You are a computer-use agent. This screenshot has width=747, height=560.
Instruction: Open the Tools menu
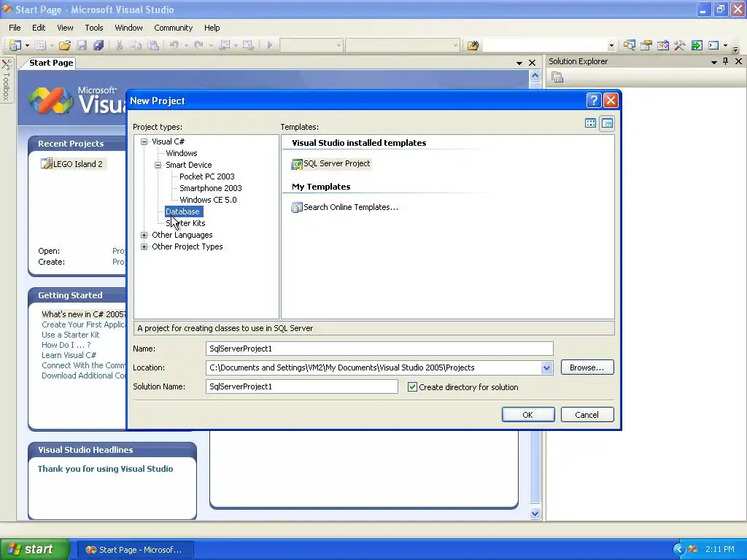pos(94,28)
